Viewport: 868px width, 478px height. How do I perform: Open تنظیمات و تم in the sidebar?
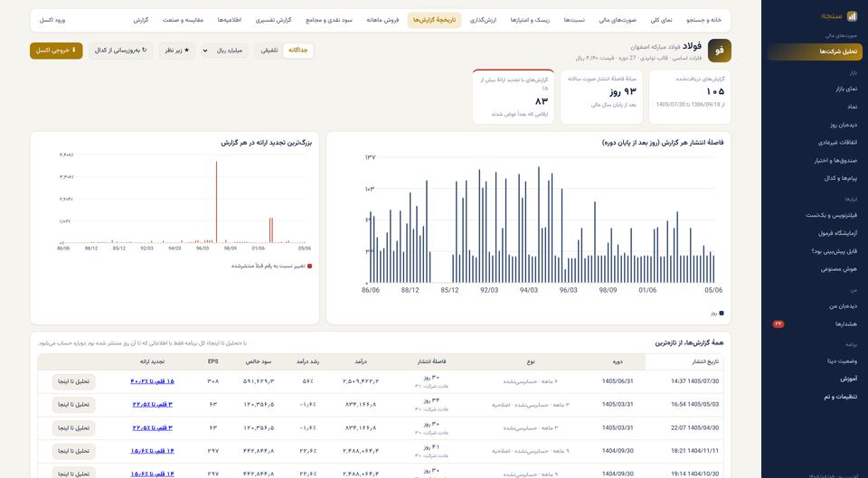[x=839, y=397]
